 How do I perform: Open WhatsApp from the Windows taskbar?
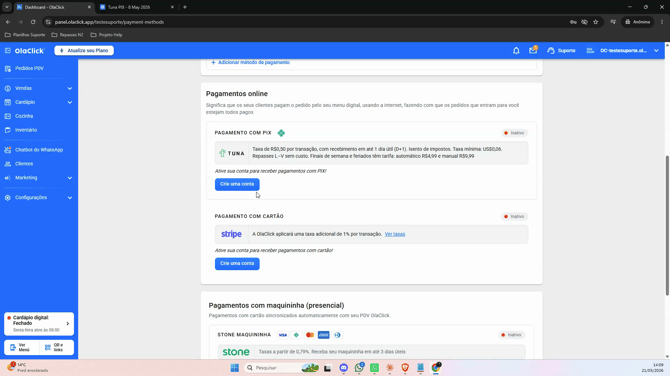[x=359, y=367]
